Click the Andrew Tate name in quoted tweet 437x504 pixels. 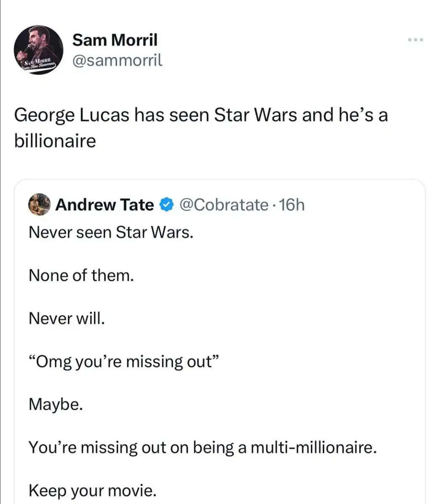click(x=104, y=205)
